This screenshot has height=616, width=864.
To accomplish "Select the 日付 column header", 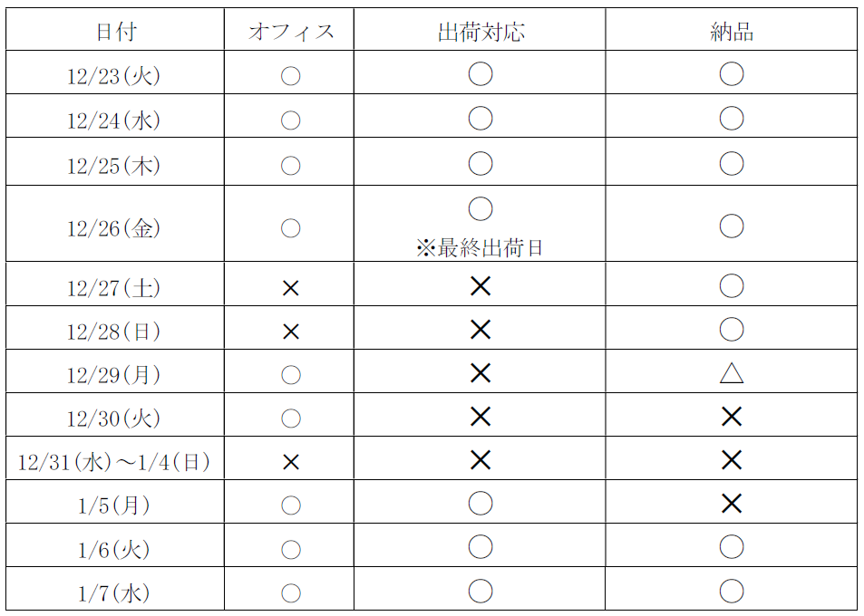I will click(x=115, y=33).
